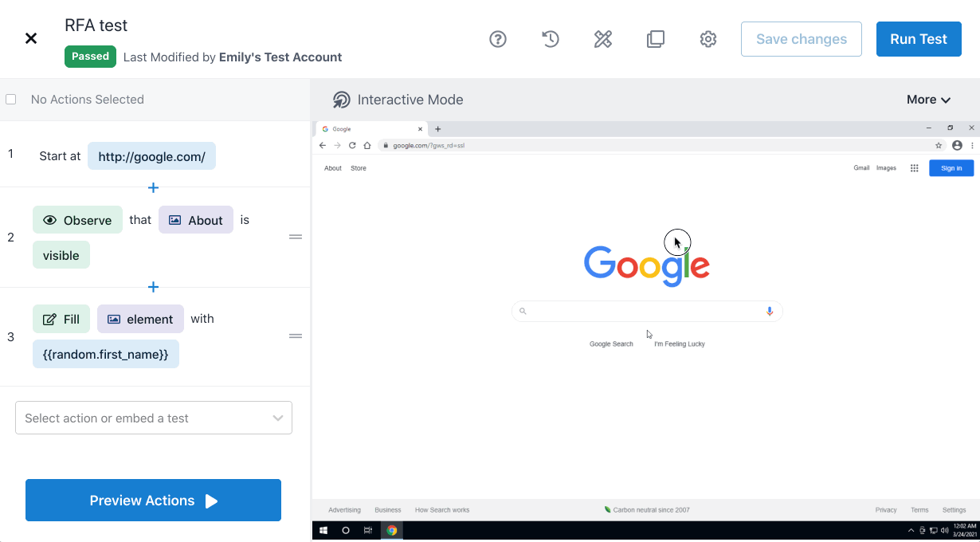
Task: Toggle the select all actions checkbox
Action: 11,100
